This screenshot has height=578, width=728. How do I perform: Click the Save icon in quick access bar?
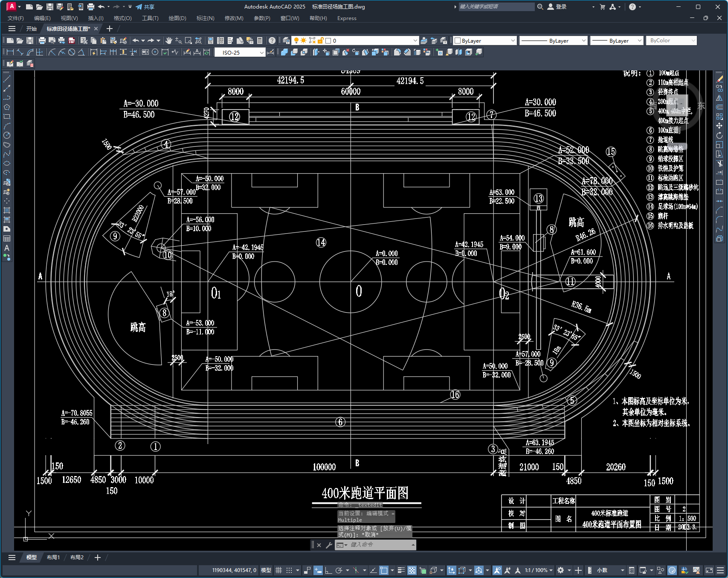click(50, 7)
